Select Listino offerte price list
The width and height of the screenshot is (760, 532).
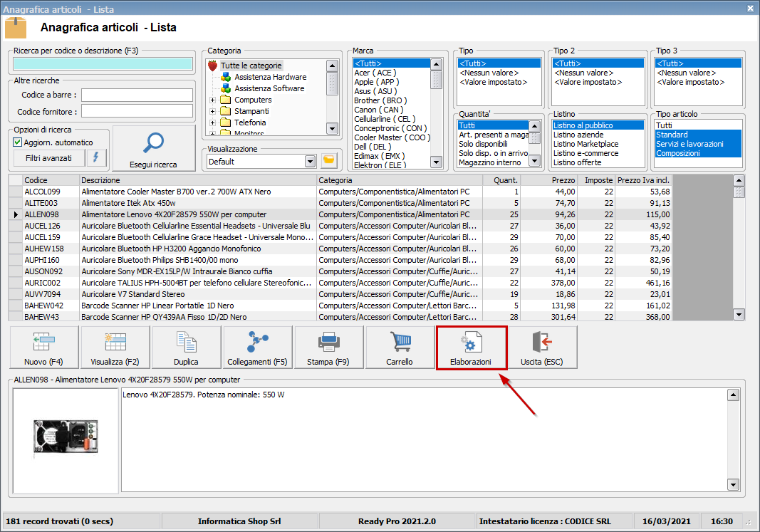577,162
